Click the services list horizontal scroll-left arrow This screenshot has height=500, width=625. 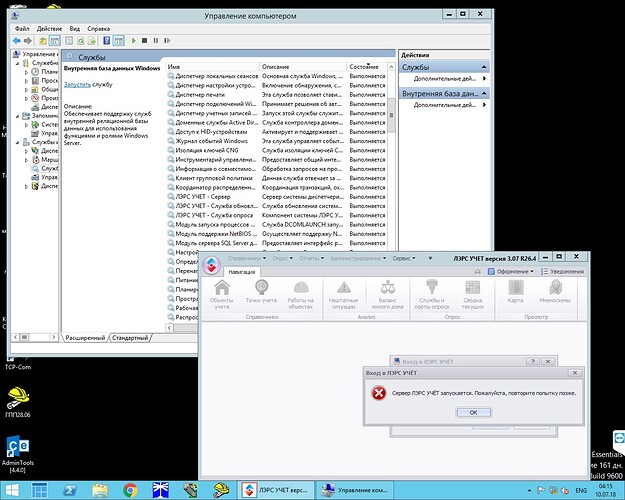pyautogui.click(x=169, y=327)
